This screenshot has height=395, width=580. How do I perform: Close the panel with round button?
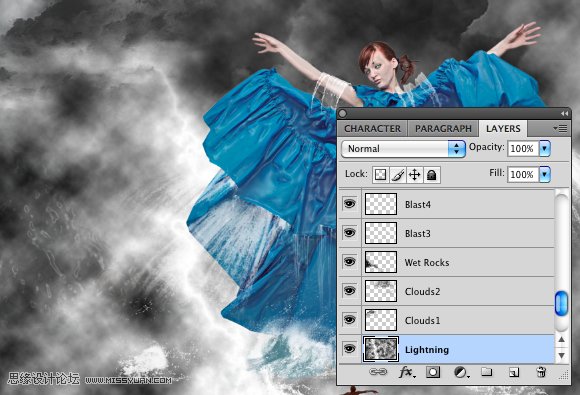click(343, 113)
